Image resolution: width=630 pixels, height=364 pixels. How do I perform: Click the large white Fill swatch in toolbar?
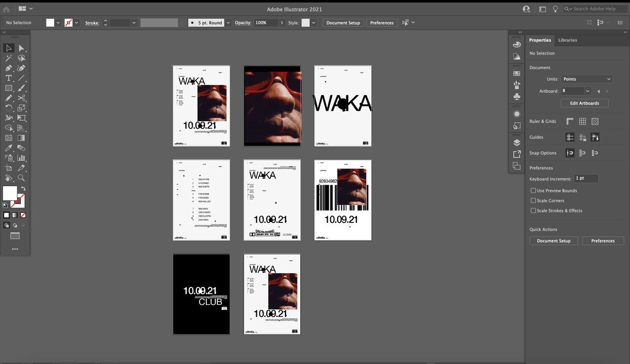point(9,192)
